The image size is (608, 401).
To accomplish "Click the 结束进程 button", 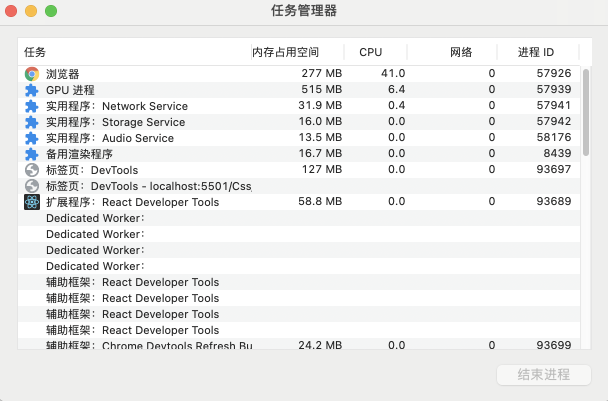I will tap(544, 375).
